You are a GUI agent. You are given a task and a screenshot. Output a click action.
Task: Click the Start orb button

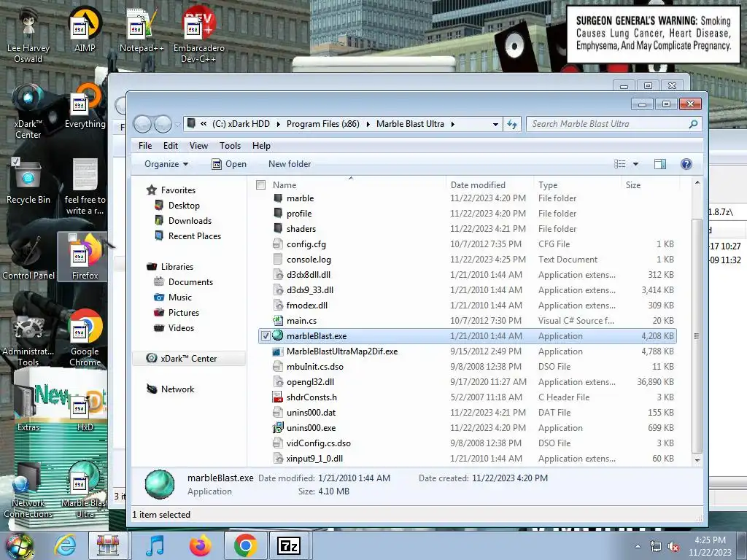click(x=19, y=545)
